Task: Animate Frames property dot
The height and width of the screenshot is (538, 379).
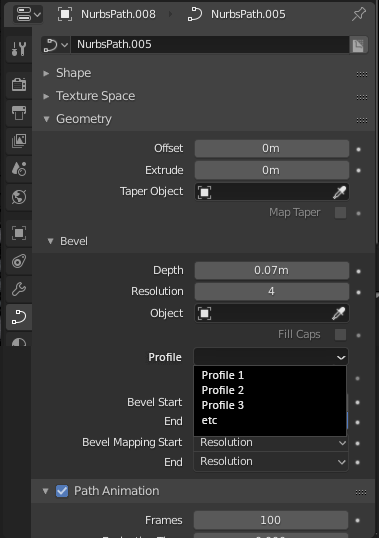Action: pyautogui.click(x=357, y=521)
